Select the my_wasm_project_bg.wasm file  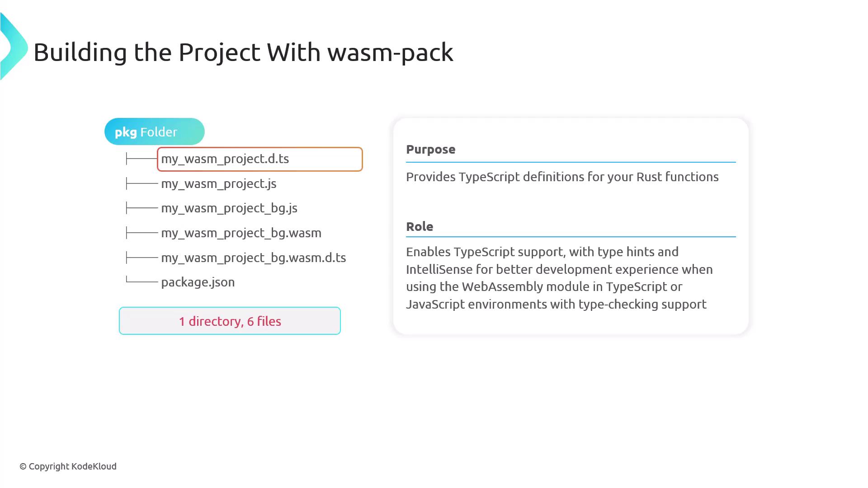click(x=241, y=233)
